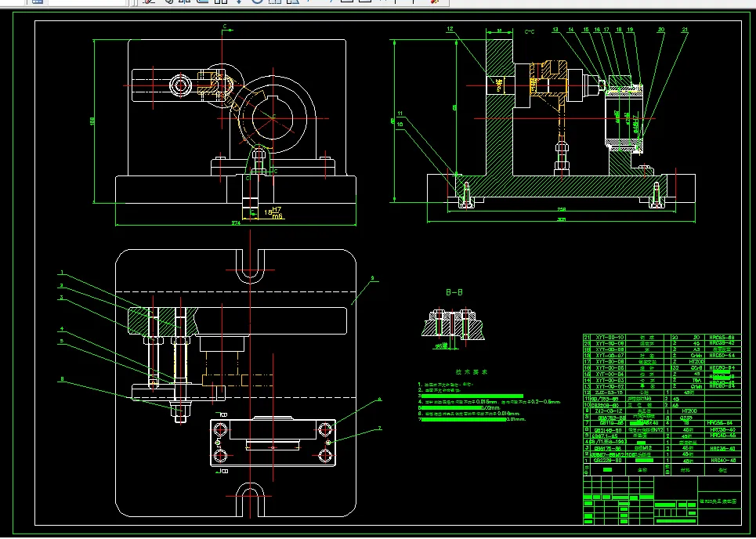
Task: Click the 0.015mm value in the technical notes
Action: pyautogui.click(x=487, y=401)
